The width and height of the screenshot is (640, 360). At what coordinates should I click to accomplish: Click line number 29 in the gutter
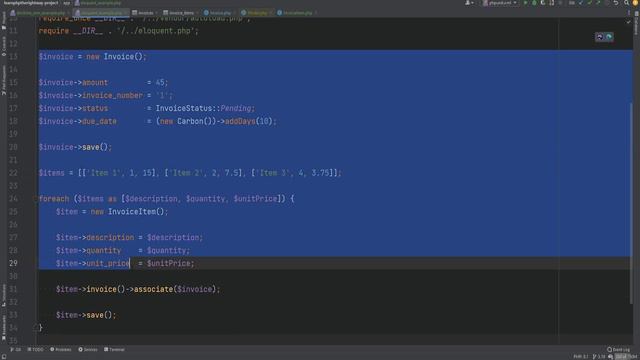click(x=13, y=263)
